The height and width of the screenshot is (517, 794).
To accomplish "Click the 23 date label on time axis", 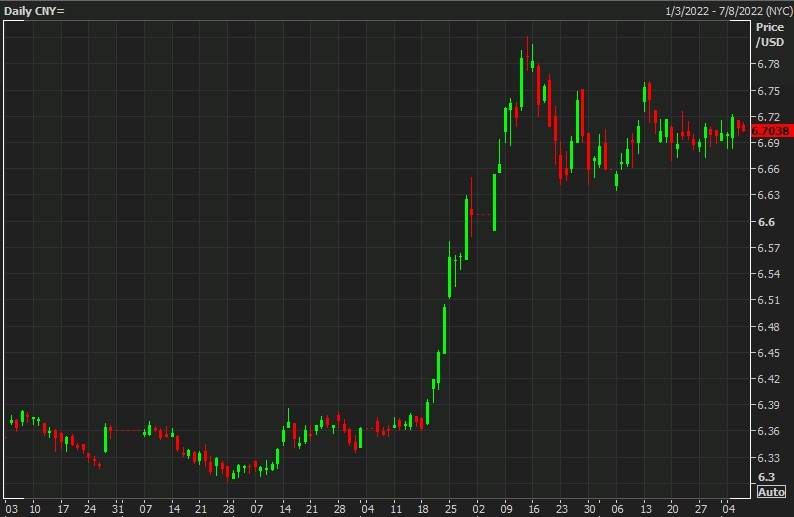I will point(562,509).
